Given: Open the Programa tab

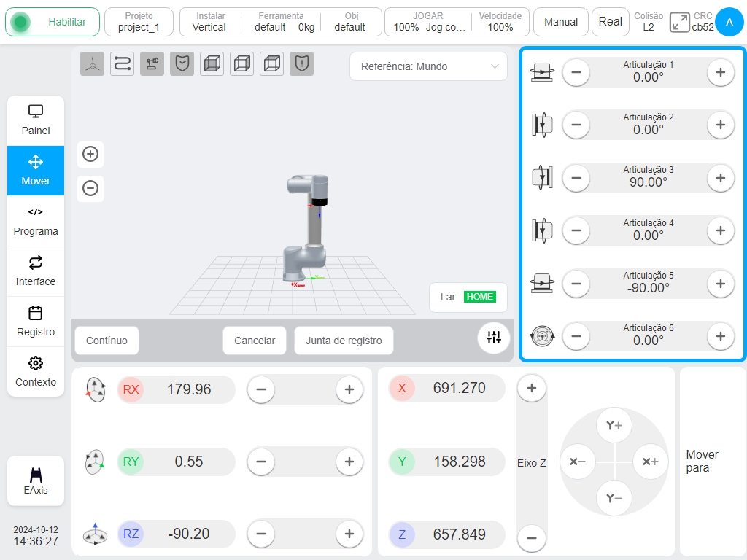Looking at the screenshot, I should [x=36, y=221].
